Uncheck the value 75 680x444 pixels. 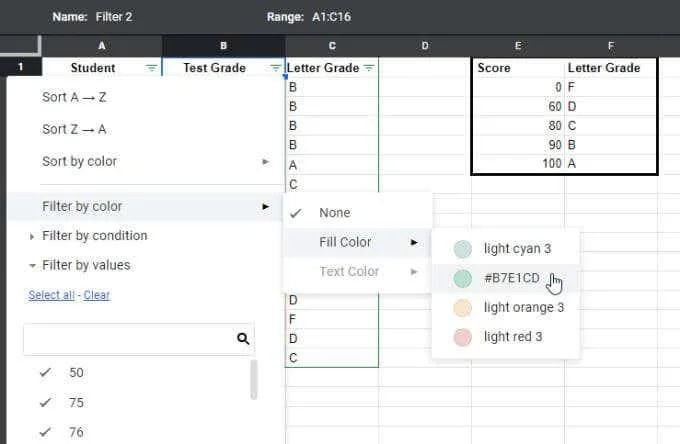point(45,402)
